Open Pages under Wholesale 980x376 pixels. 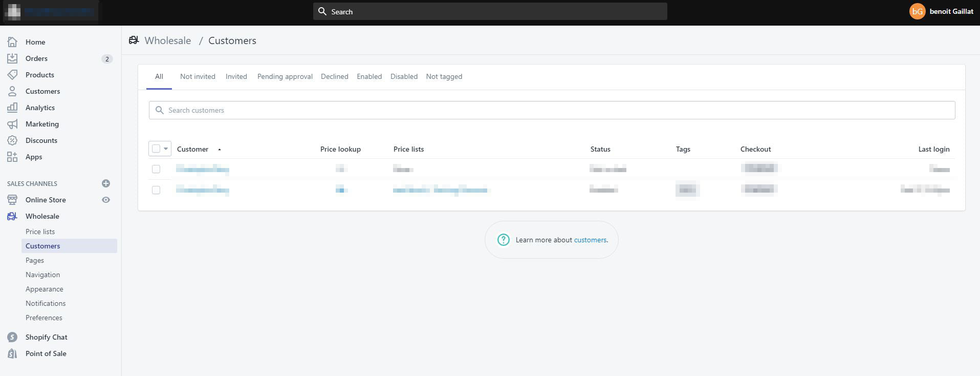35,260
